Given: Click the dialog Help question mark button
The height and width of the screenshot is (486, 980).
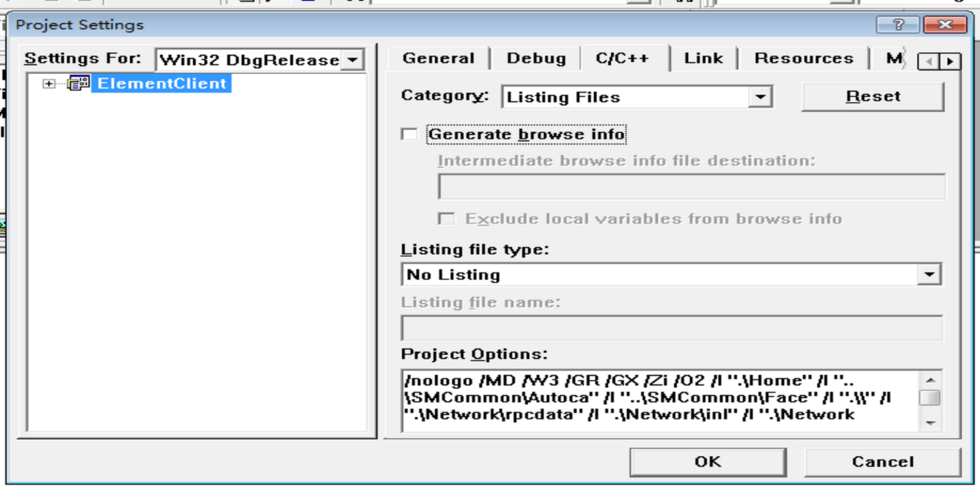Looking at the screenshot, I should 898,24.
